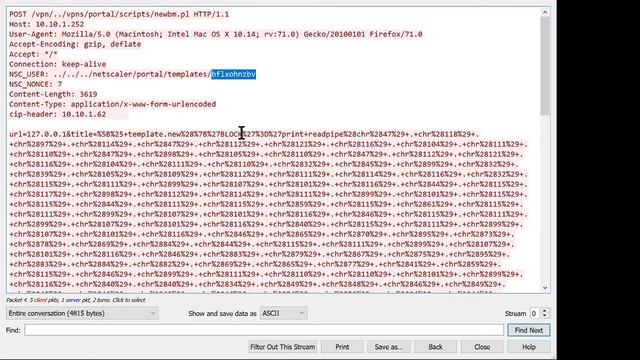640x360 pixels.
Task: Focus the Find text field
Action: (264, 330)
